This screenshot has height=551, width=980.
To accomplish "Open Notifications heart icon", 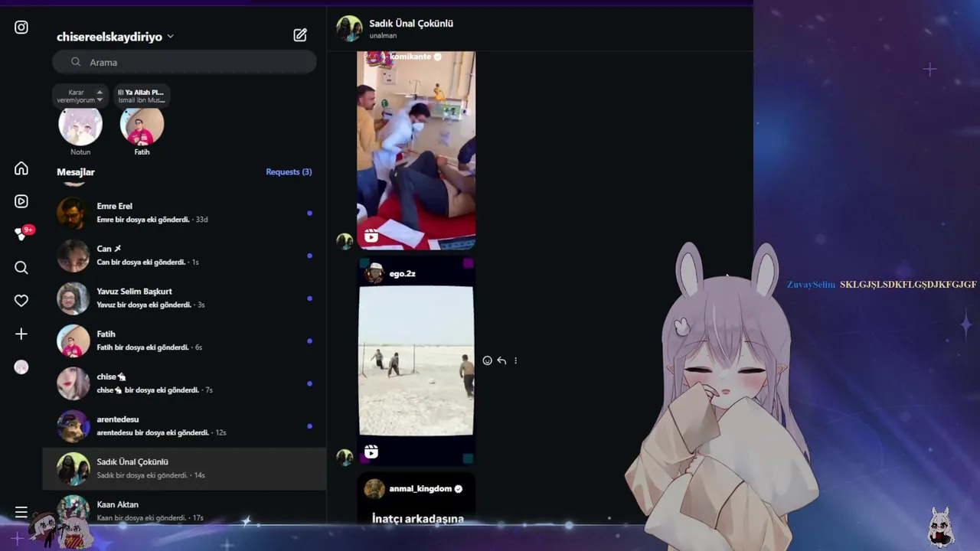I will (21, 301).
